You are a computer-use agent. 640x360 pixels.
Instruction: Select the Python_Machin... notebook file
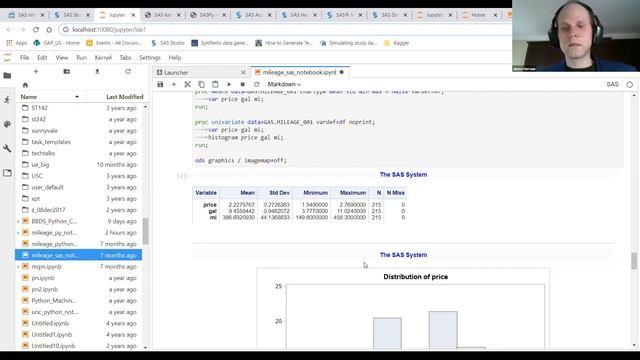click(x=79, y=300)
